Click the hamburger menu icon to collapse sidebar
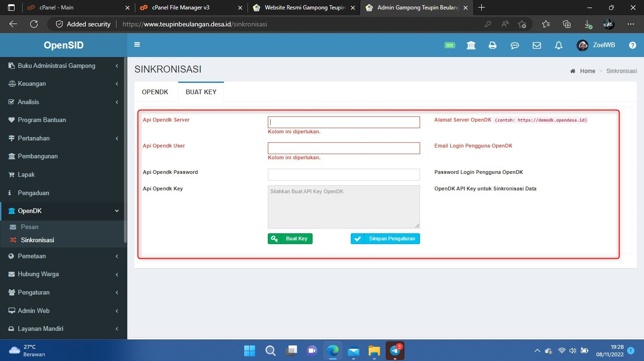 coord(137,44)
